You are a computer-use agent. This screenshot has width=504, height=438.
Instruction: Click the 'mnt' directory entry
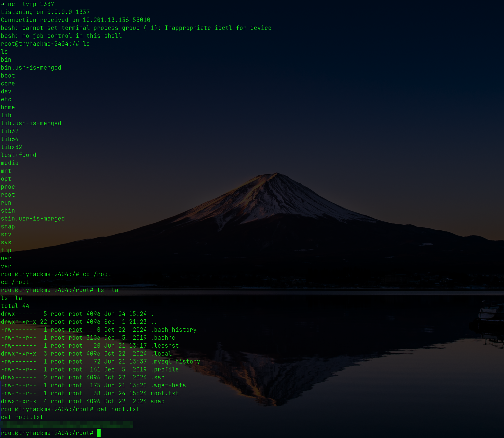[x=6, y=171]
